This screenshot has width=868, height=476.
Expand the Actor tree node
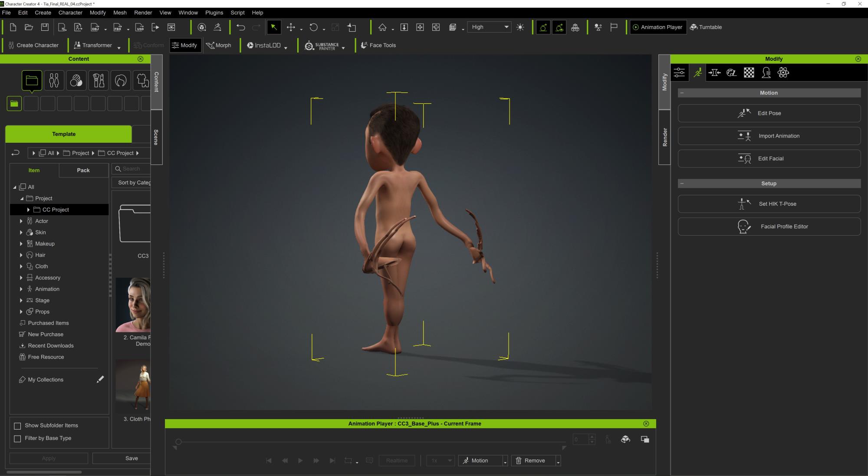tap(21, 221)
